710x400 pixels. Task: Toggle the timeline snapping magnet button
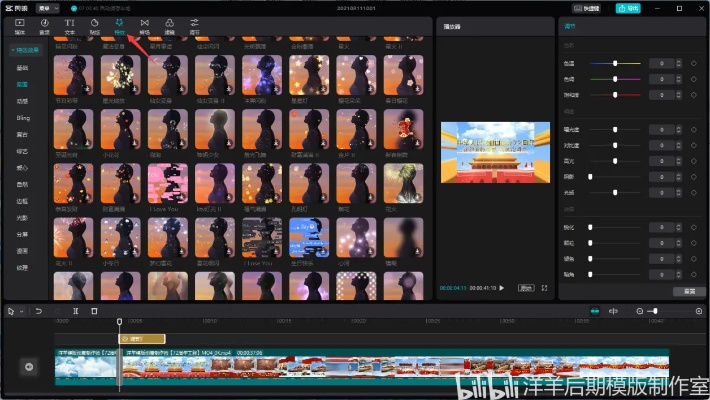point(595,311)
